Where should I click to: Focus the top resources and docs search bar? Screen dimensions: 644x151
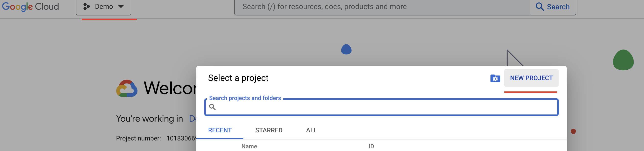(382, 7)
